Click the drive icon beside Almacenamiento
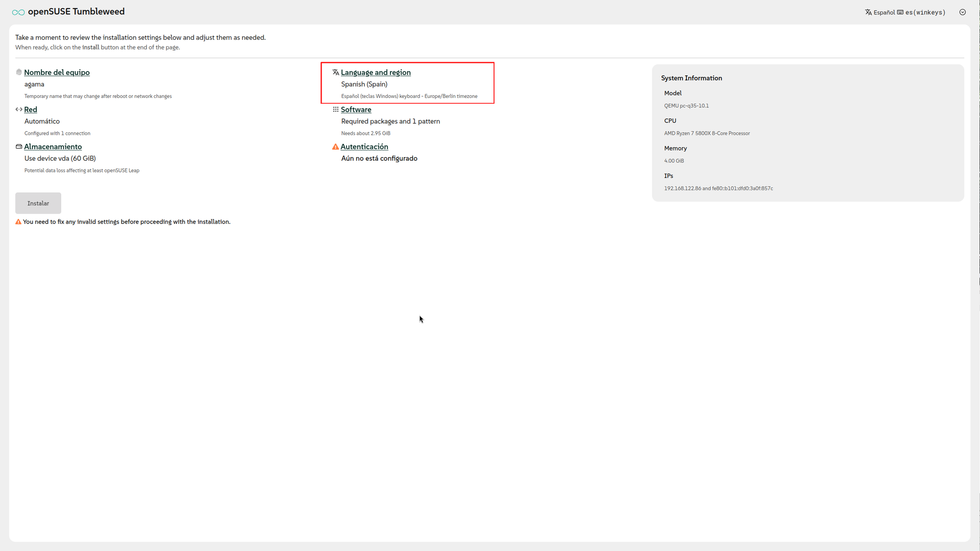Image resolution: width=980 pixels, height=551 pixels. click(x=19, y=147)
